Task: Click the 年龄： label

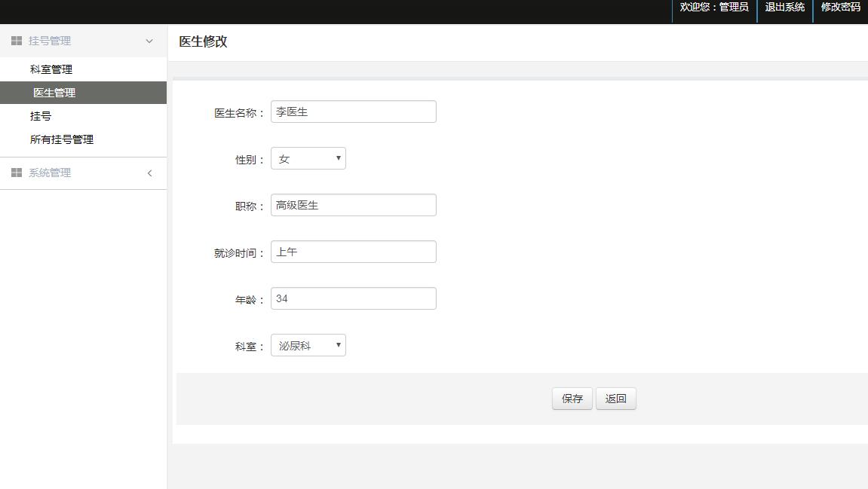Action: click(250, 300)
